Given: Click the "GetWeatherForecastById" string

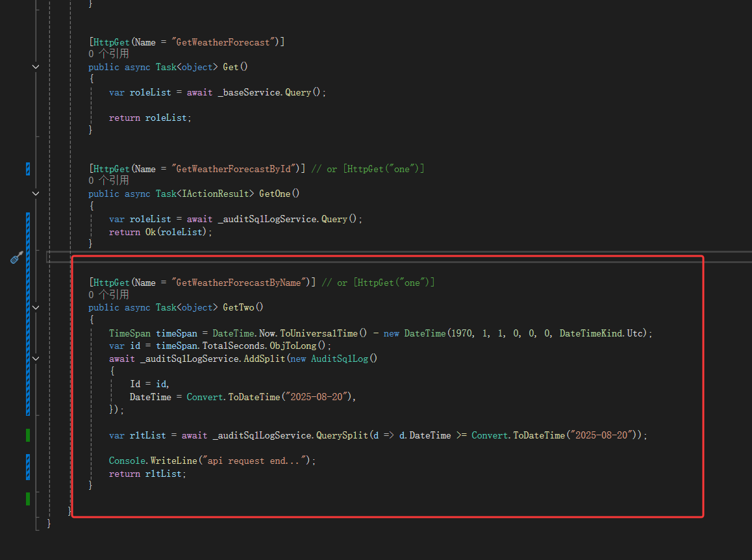Looking at the screenshot, I should click(234, 169).
